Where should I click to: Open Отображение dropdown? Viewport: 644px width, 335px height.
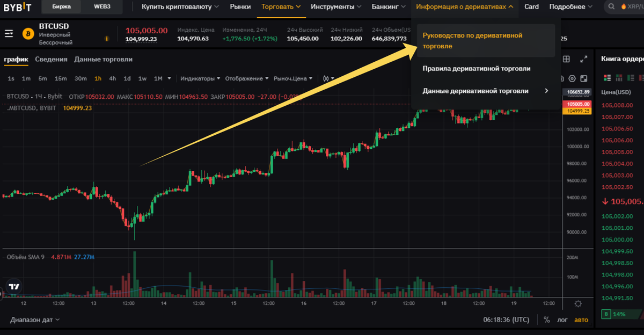247,78
